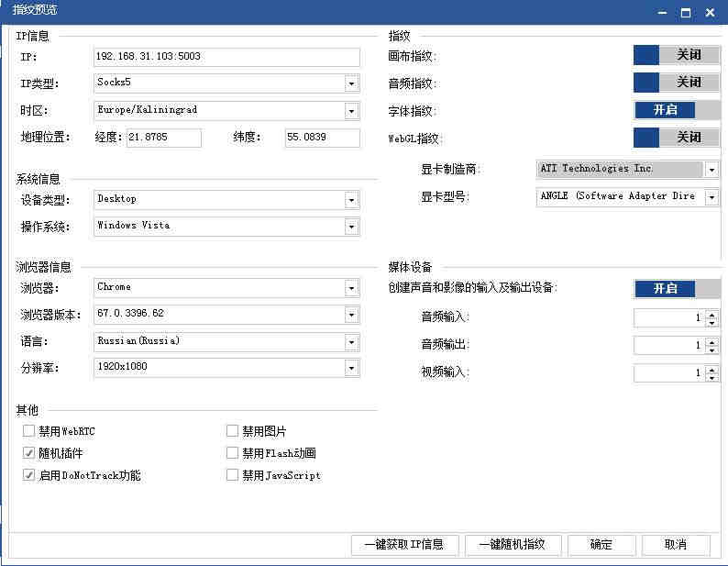728x566 pixels.
Task: Minimize the 指纹预览 window
Action: pos(663,13)
